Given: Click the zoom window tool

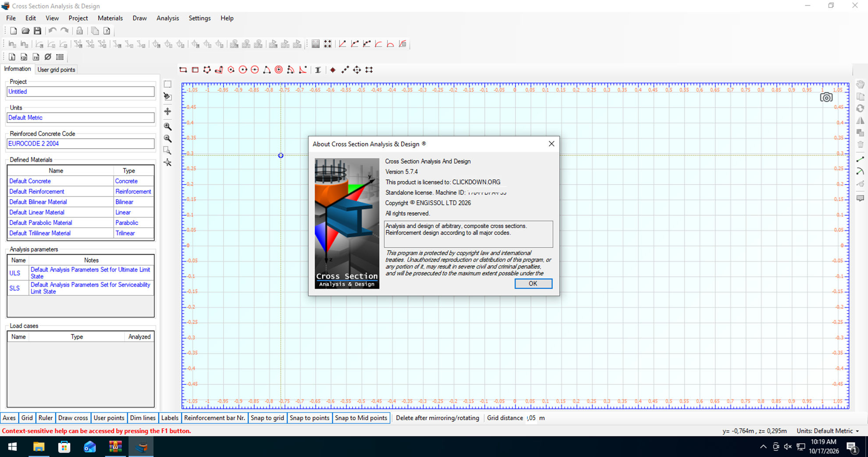Looking at the screenshot, I should coord(167,150).
